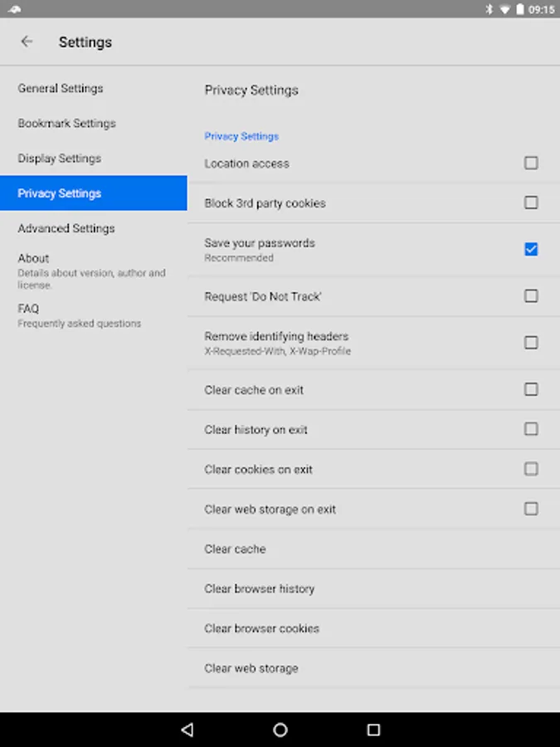The height and width of the screenshot is (747, 560).
Task: Uncheck Save your passwords
Action: tap(531, 249)
